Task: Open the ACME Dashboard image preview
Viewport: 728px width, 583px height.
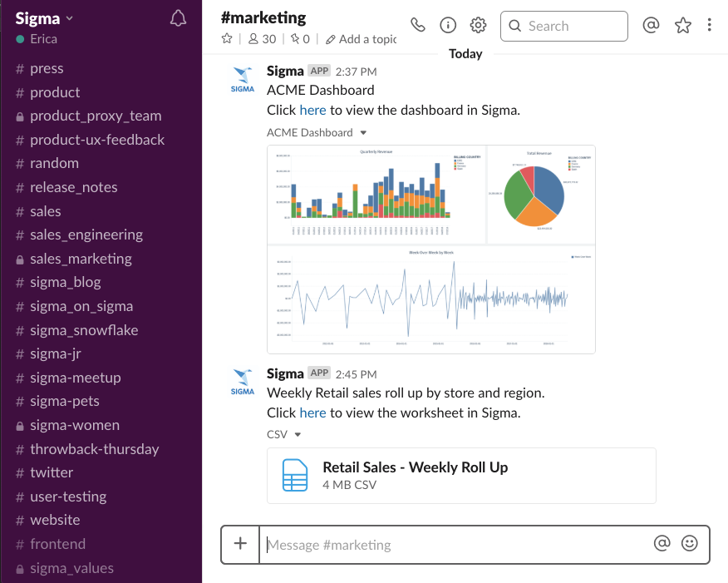Action: pos(430,250)
